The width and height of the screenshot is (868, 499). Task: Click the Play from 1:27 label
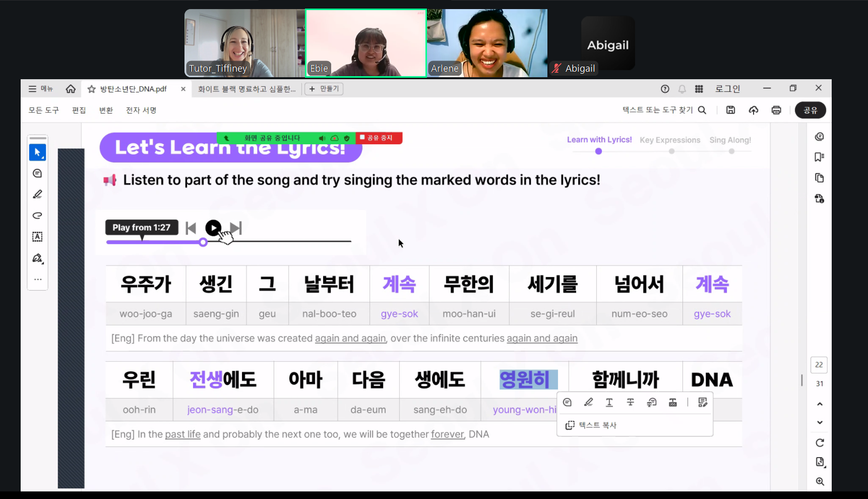[141, 228]
